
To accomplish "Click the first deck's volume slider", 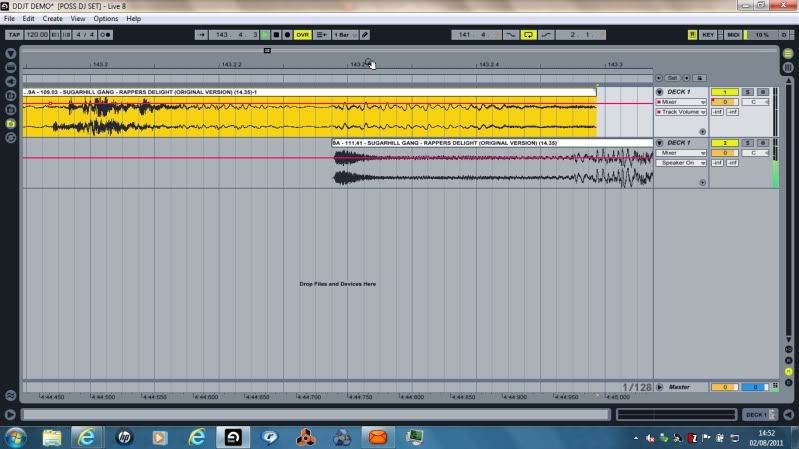I will point(724,102).
